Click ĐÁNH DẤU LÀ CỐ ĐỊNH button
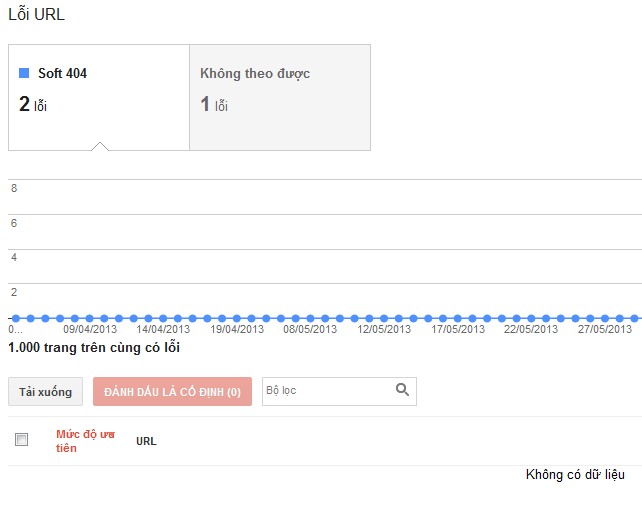This screenshot has height=532, width=642. [172, 392]
